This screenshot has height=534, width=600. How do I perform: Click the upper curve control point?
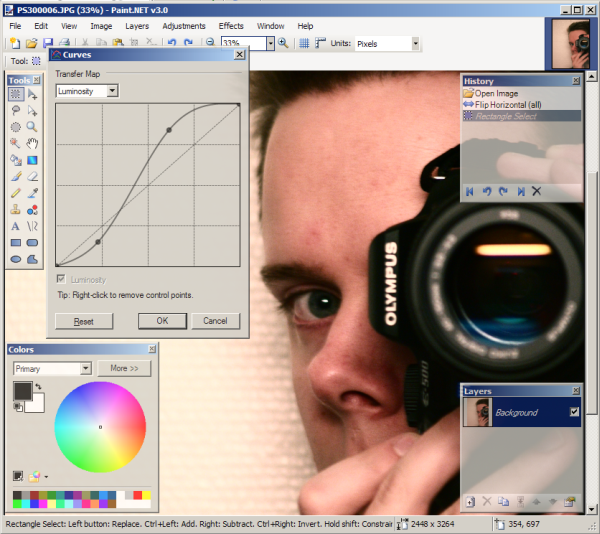pos(169,130)
